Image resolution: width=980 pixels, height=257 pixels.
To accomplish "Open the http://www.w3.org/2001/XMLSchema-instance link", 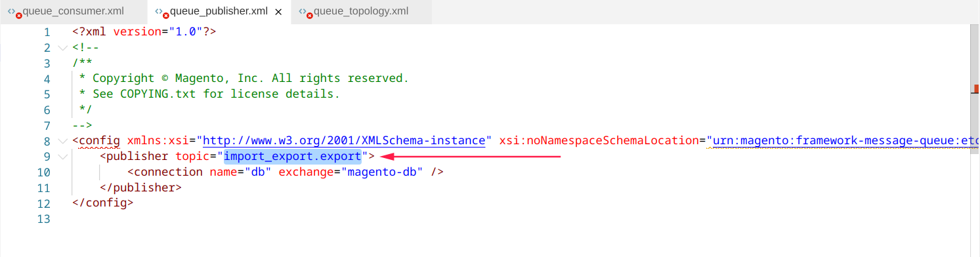I will 344,140.
